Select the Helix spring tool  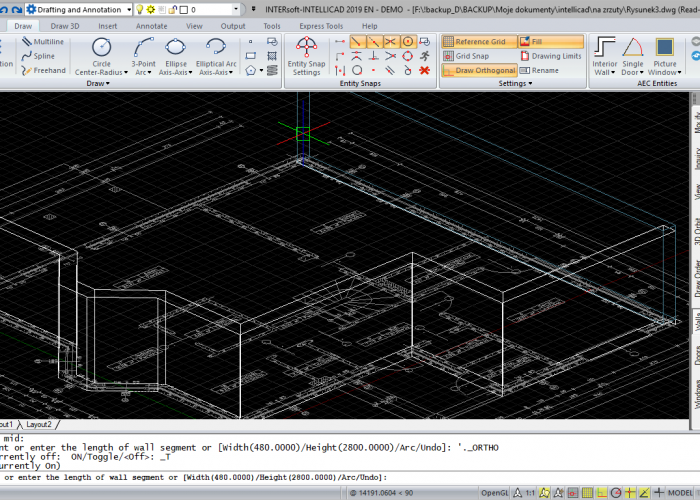pos(272,70)
